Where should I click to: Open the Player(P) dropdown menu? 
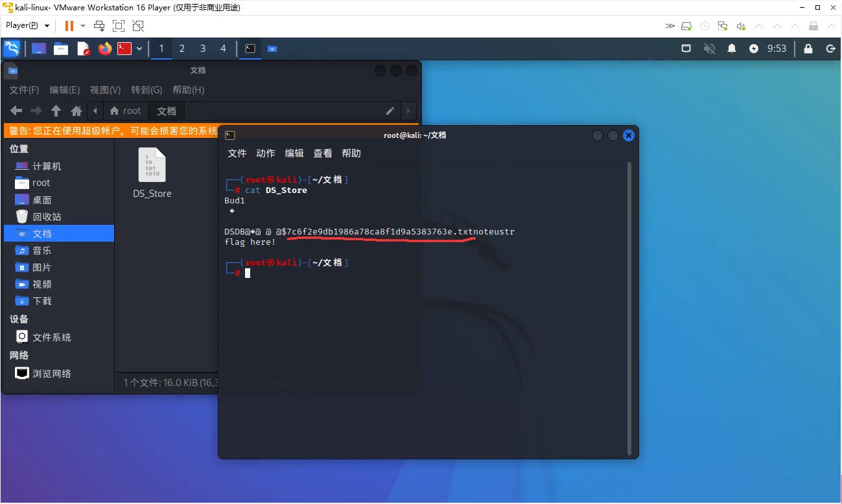27,26
